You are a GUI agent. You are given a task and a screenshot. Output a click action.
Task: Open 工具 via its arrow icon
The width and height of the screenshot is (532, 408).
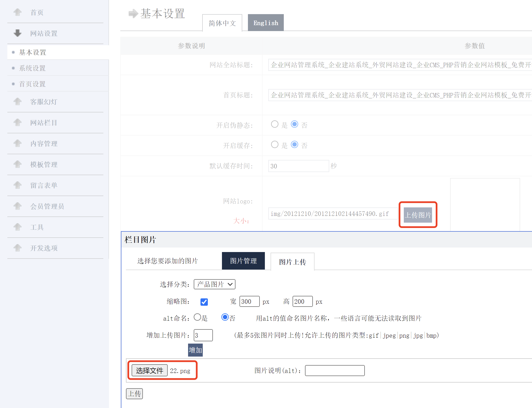point(18,227)
